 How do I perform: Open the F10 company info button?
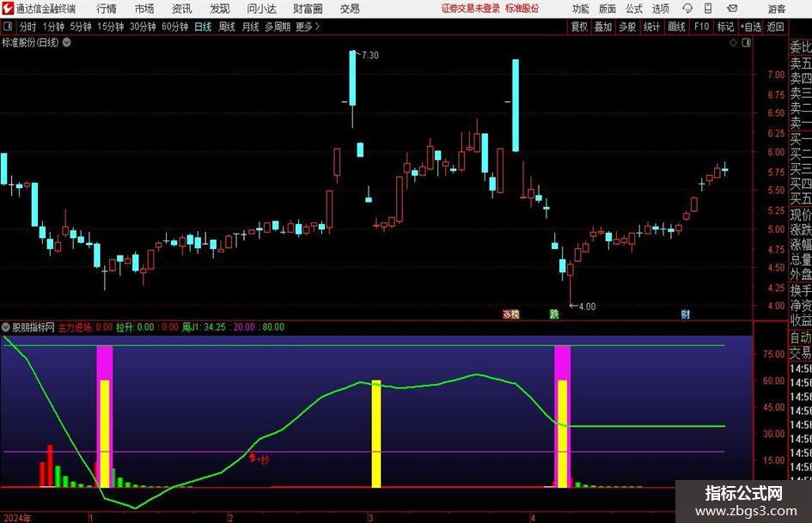point(702,27)
